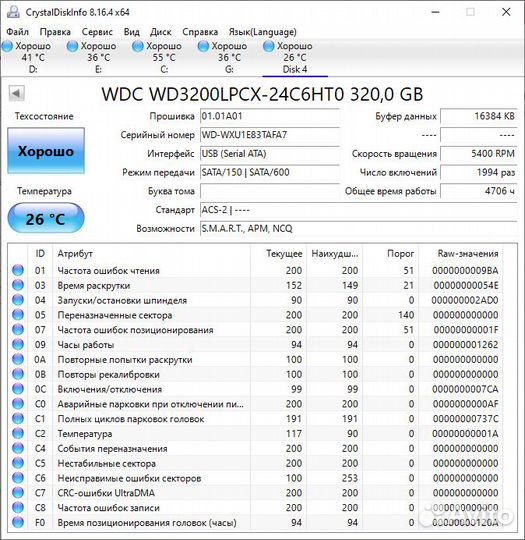Select disk D: status icon
Image resolution: width=525 pixels, height=540 pixels.
point(8,46)
